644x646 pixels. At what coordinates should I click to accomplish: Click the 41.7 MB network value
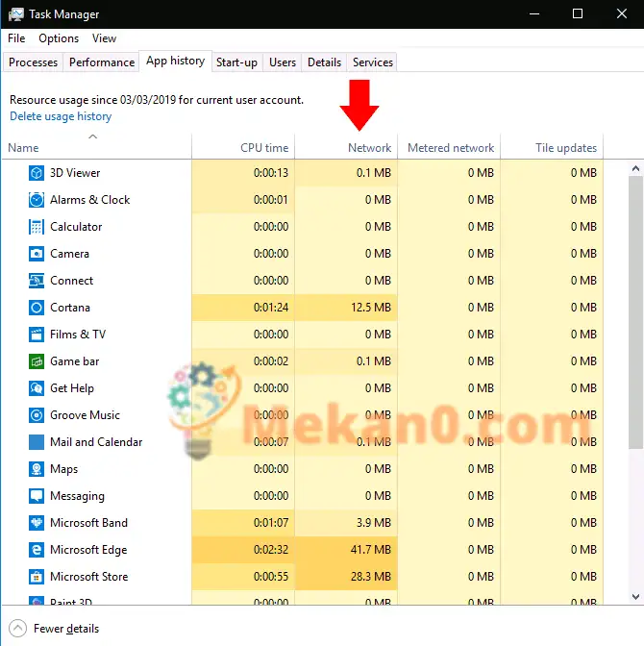point(371,550)
